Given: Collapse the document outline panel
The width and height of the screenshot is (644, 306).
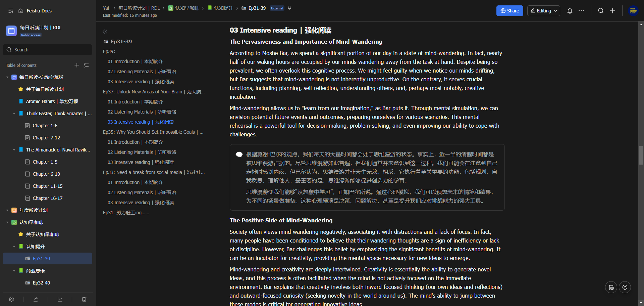Looking at the screenshot, I should click(x=105, y=32).
